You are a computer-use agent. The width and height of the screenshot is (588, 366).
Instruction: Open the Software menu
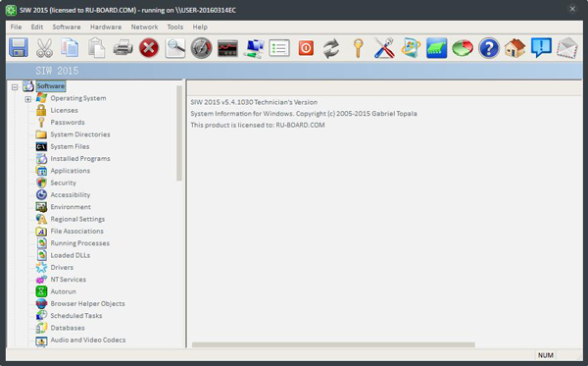(67, 27)
